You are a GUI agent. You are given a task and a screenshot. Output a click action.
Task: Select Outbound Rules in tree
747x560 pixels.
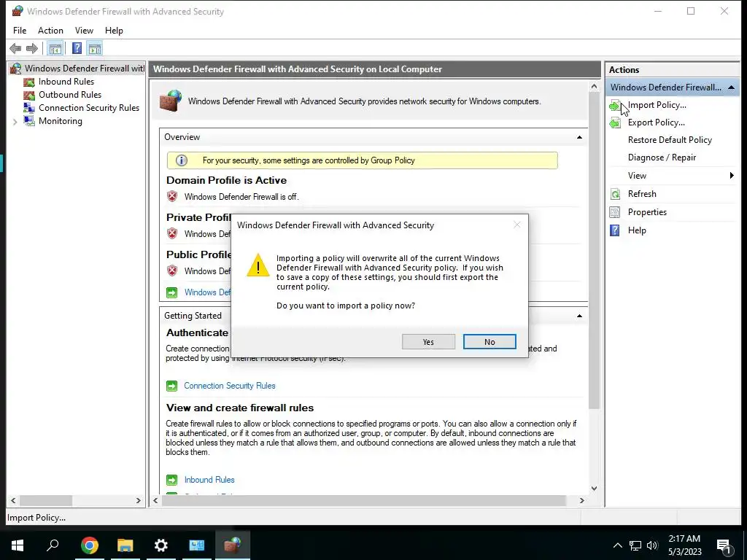(x=70, y=95)
